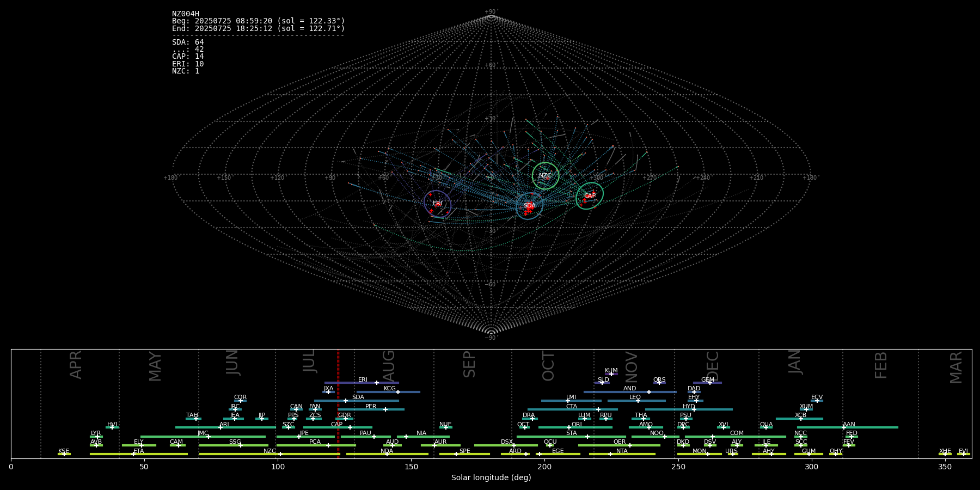The image size is (980, 490).
Task: Select the GDR shower bar in the timeline
Action: (345, 419)
